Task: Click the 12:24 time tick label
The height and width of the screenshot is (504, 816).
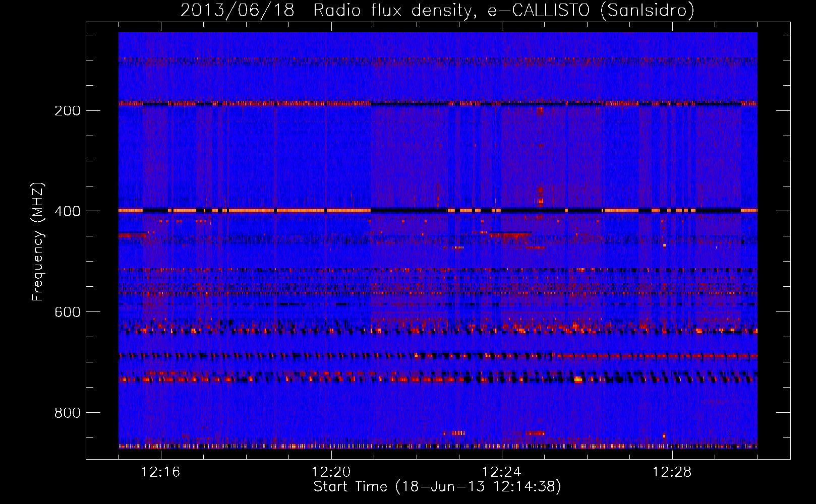Action: point(502,472)
